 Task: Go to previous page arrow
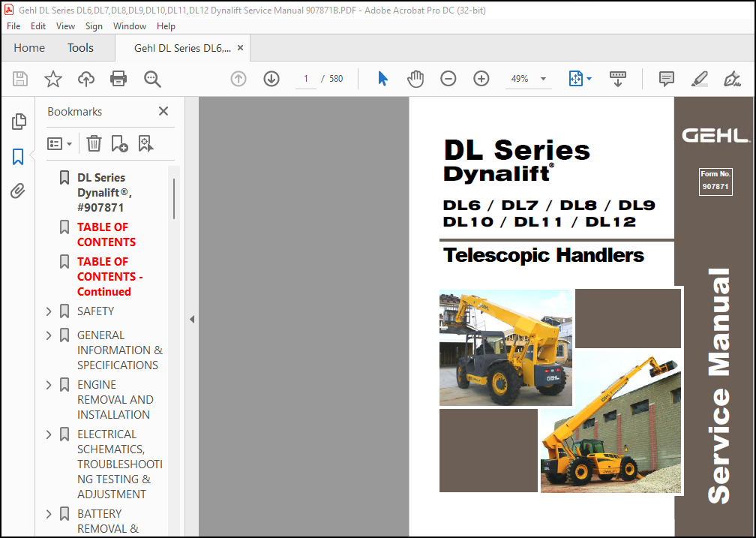pos(238,79)
